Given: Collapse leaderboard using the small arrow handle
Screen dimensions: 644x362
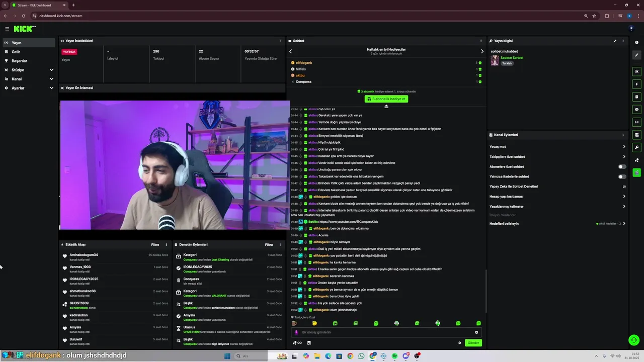Looking at the screenshot, I should click(386, 106).
